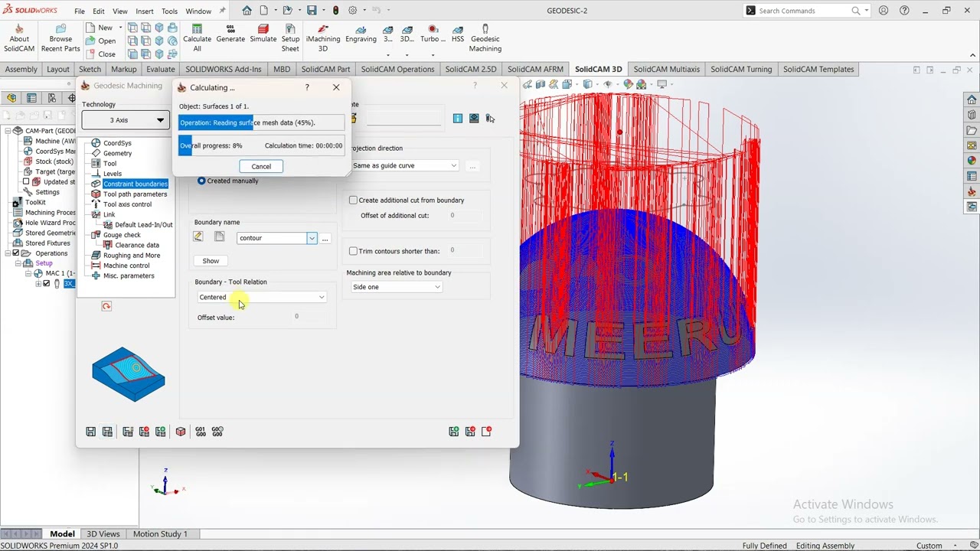This screenshot has width=980, height=551.
Task: Click Save and Calculate icon at bottom
Action: 107,432
